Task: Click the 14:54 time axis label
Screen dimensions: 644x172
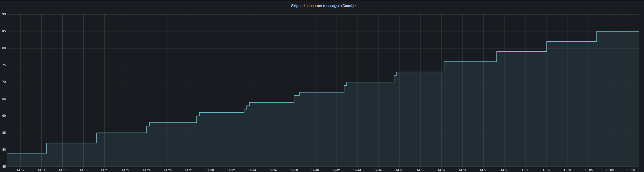Action: point(462,170)
